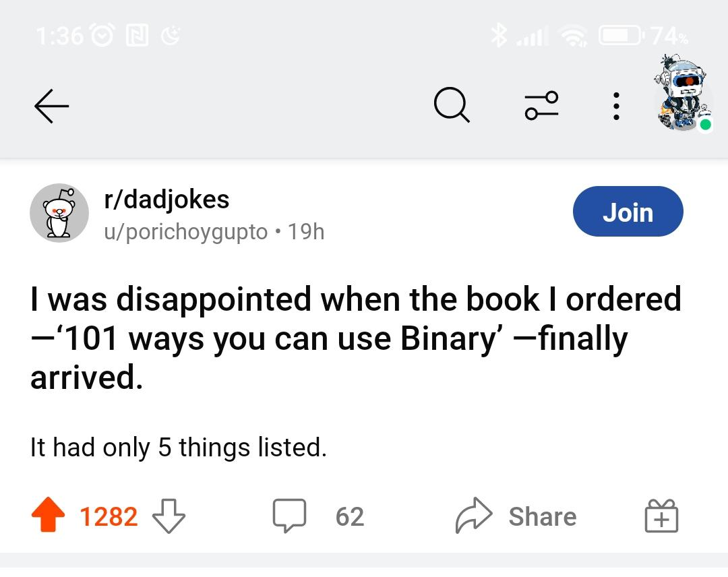Tap the battery icon in status bar

pyautogui.click(x=621, y=35)
